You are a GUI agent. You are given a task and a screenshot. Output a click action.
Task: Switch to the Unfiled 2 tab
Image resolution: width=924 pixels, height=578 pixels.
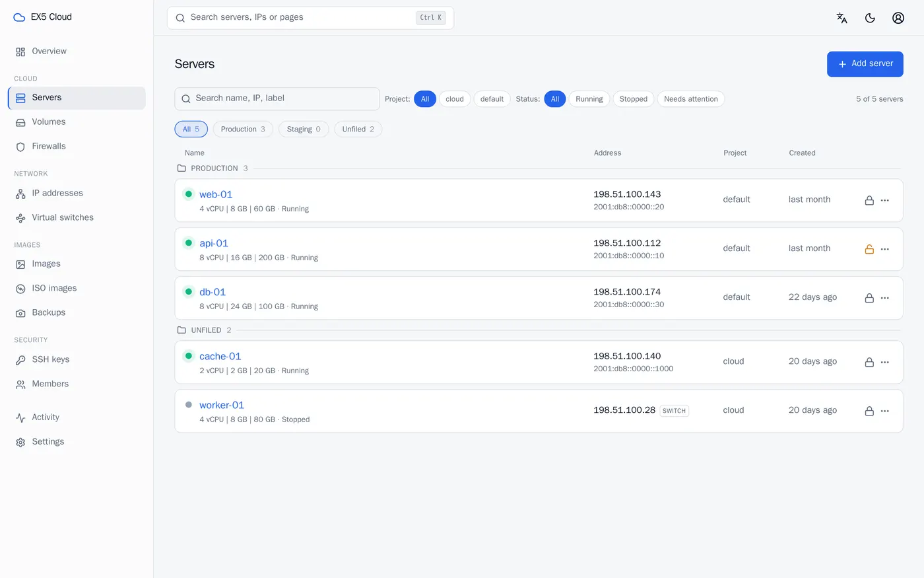(358, 129)
